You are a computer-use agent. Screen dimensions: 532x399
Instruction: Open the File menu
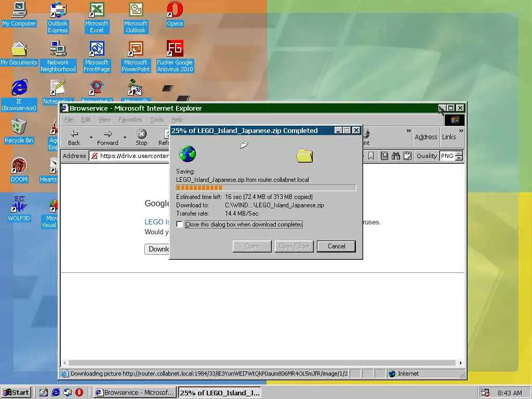tap(69, 119)
